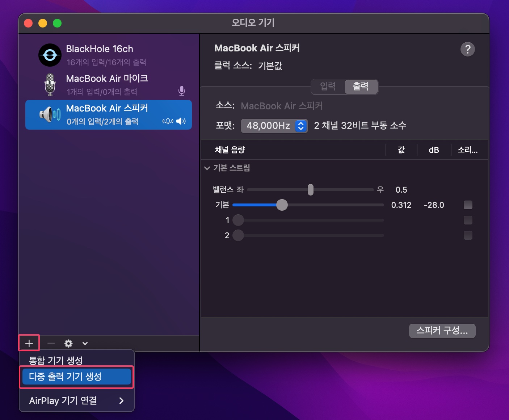Select MacBook Air 스피커 in device list
The height and width of the screenshot is (420, 509).
click(x=109, y=115)
